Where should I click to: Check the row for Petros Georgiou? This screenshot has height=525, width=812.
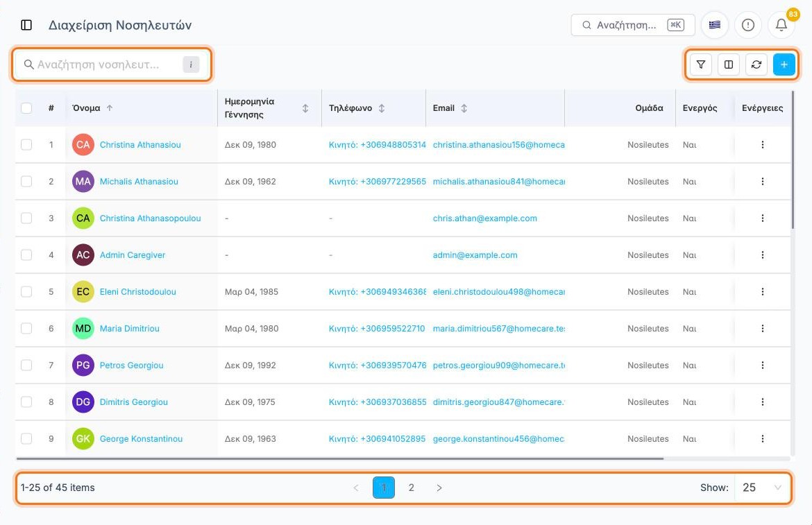pos(26,365)
